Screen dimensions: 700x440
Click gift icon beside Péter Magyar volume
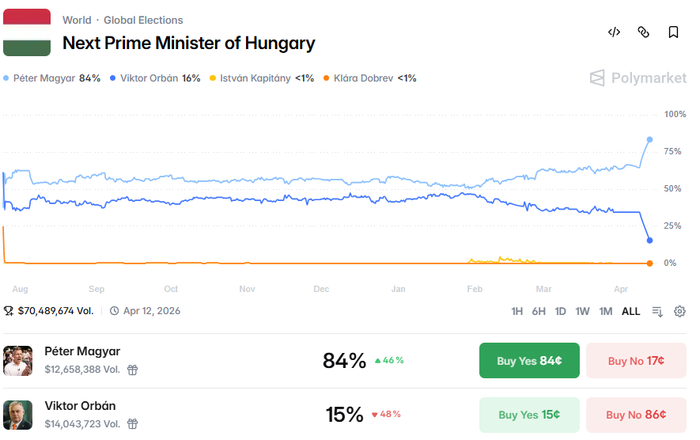132,369
